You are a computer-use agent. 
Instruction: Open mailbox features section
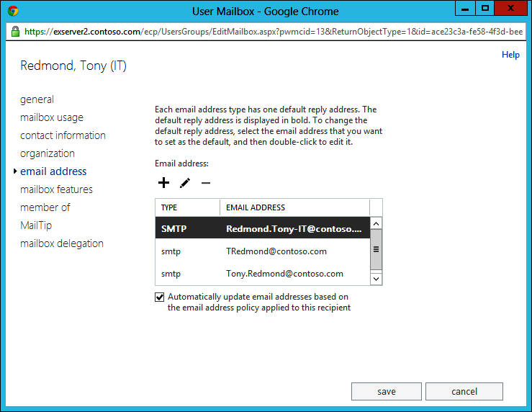pos(56,189)
